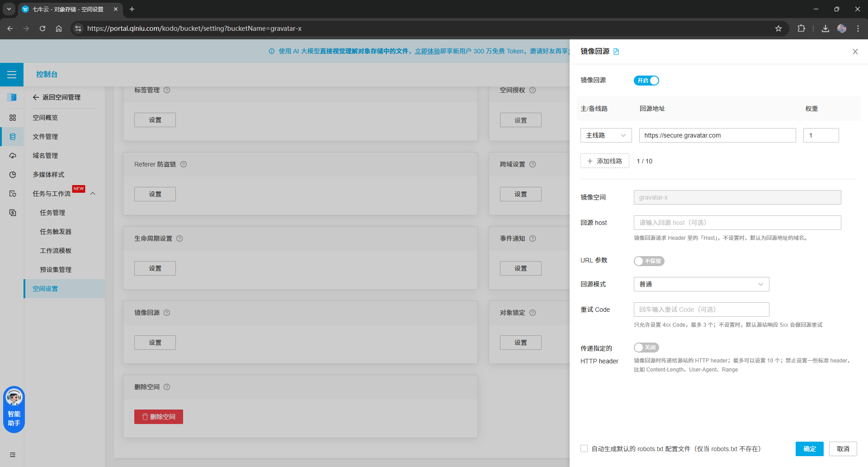
Task: Click the document help icon next to 镜像回源 title
Action: point(616,52)
